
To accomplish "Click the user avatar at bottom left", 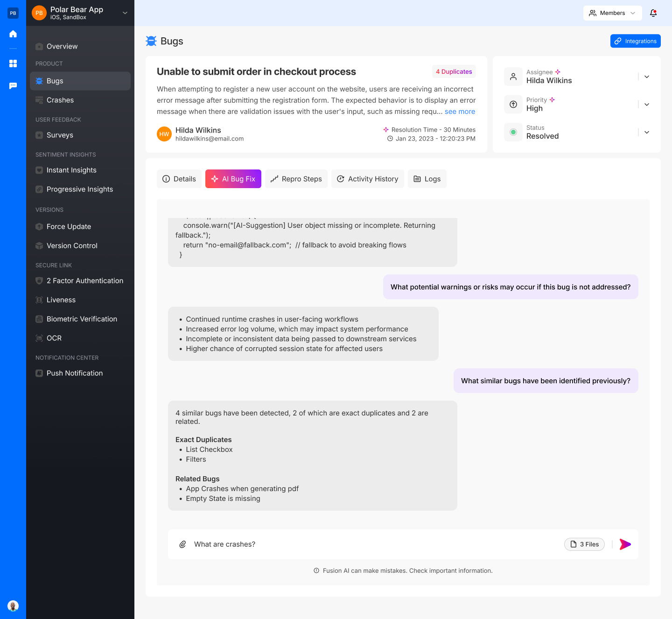I will (x=13, y=606).
